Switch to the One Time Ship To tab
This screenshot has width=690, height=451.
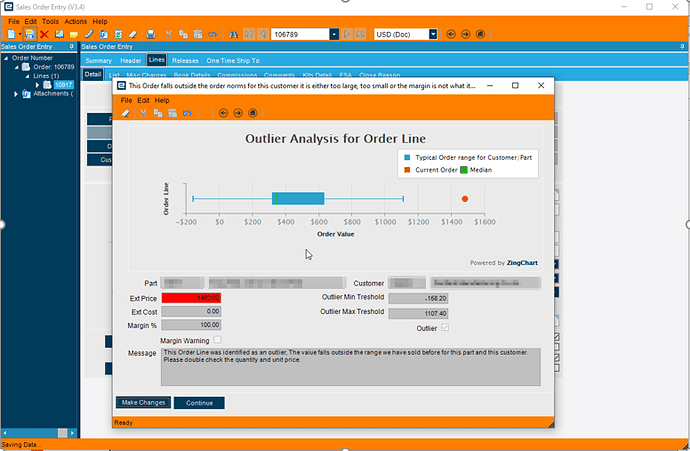coord(233,61)
